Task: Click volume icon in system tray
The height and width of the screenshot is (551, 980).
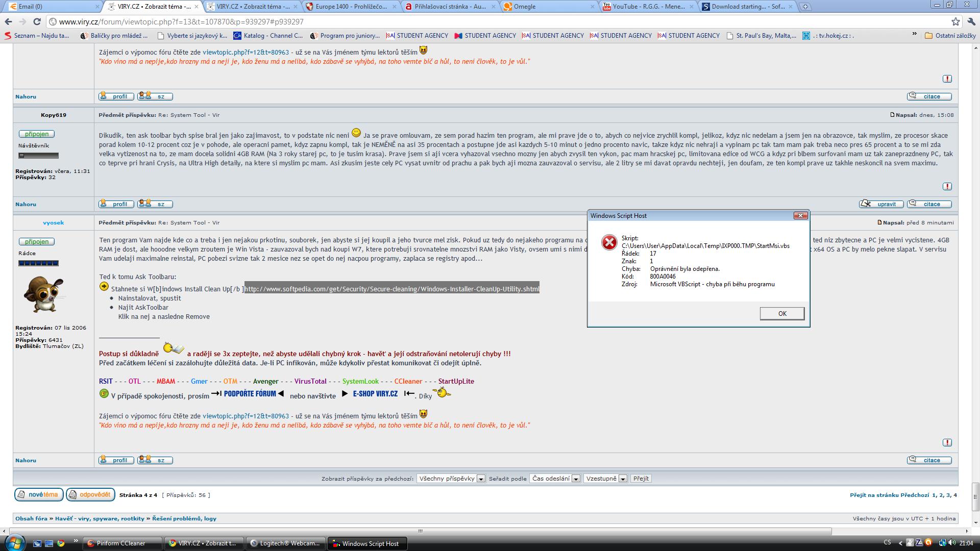Action: coord(951,543)
